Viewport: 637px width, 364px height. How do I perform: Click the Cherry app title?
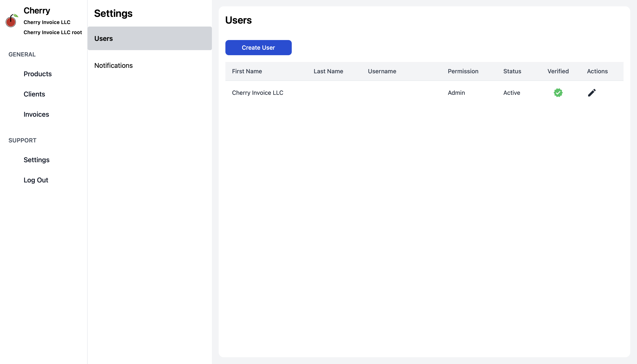click(x=37, y=11)
